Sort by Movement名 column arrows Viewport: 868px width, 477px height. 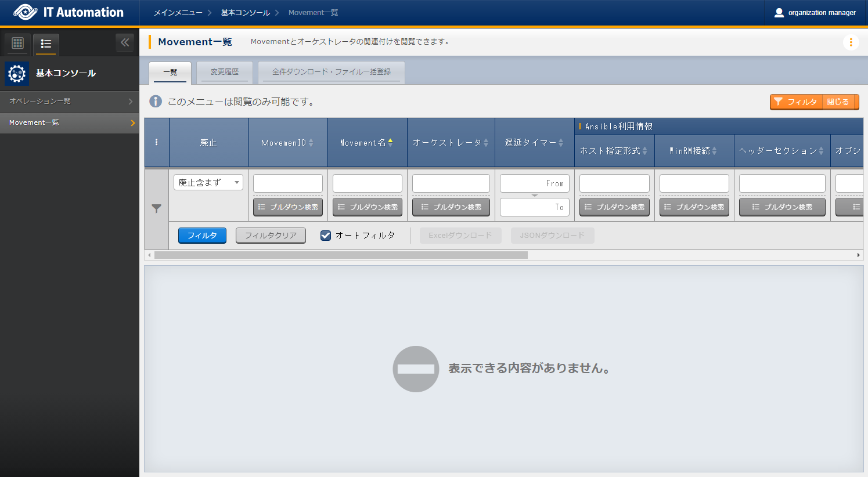tap(391, 143)
